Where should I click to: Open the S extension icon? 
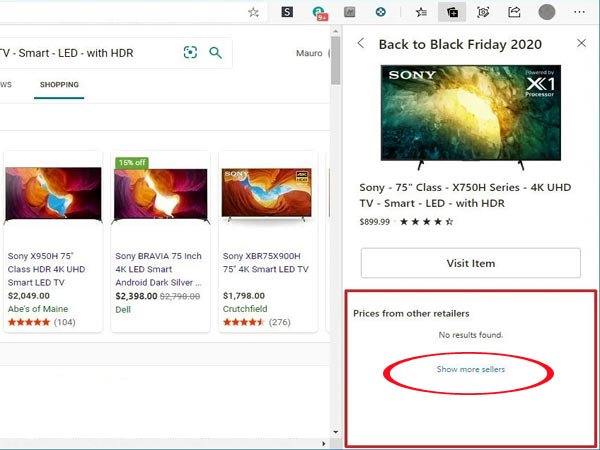point(287,12)
